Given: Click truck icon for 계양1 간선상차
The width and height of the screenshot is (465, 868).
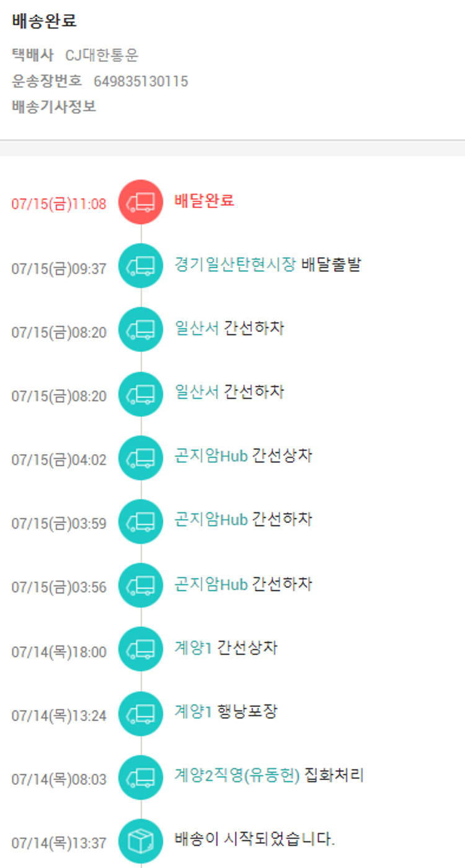Looking at the screenshot, I should pos(141,649).
